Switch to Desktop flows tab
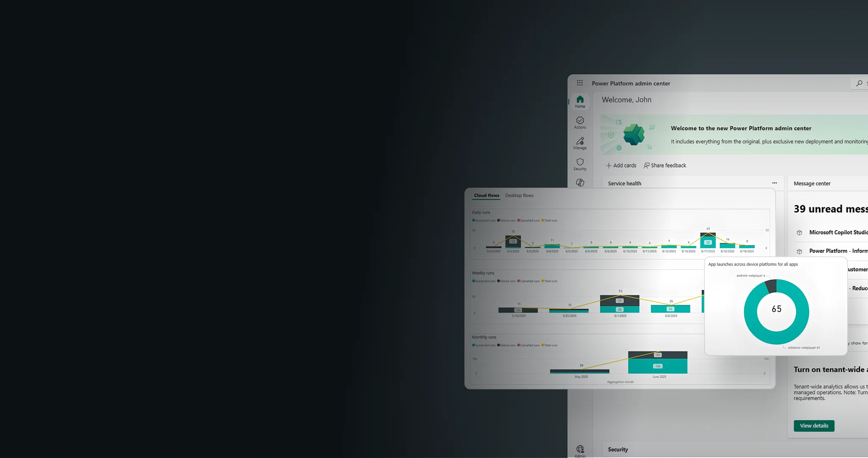Image resolution: width=868 pixels, height=458 pixels. click(519, 195)
